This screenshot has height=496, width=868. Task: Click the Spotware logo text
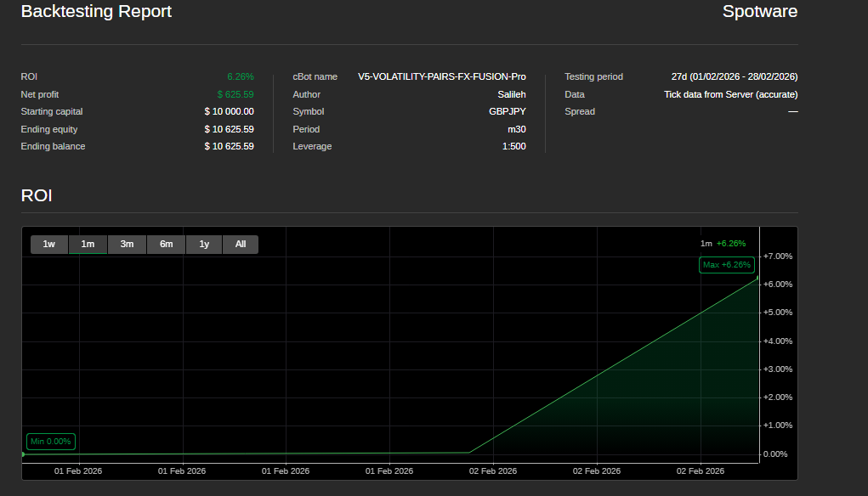pyautogui.click(x=759, y=12)
